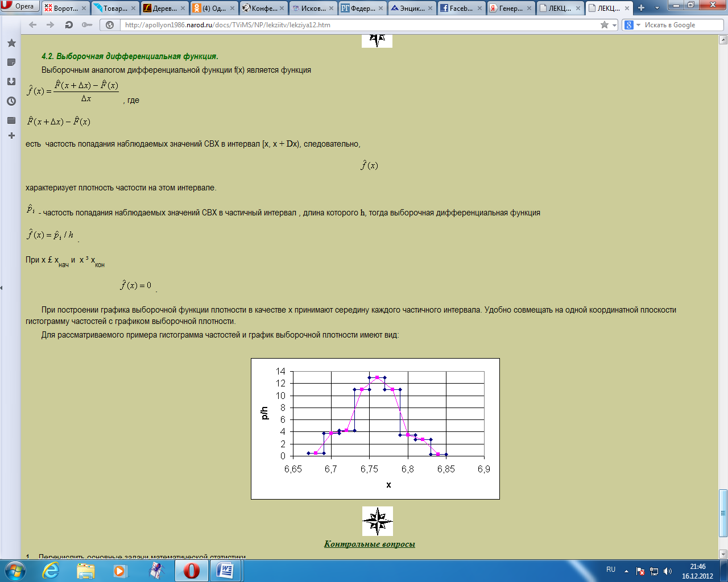Open the Opera main menu button
Screen dimensions: 728x582
point(20,6)
